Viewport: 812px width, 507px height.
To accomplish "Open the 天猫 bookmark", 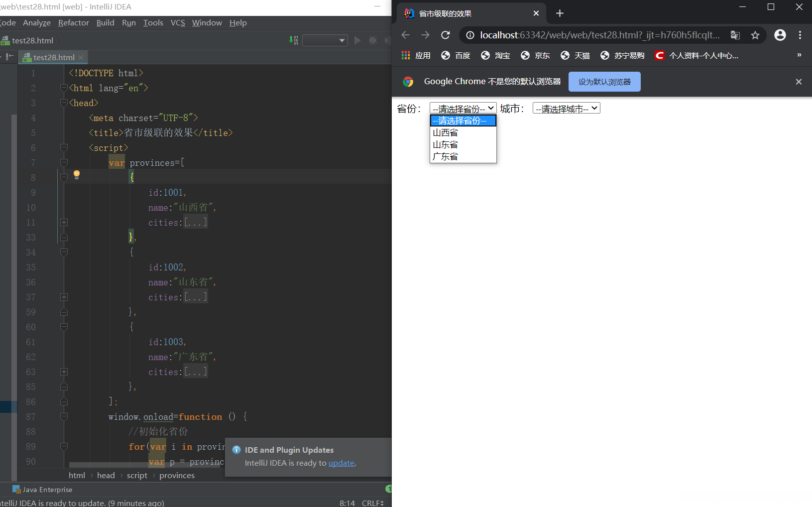I will tap(575, 55).
